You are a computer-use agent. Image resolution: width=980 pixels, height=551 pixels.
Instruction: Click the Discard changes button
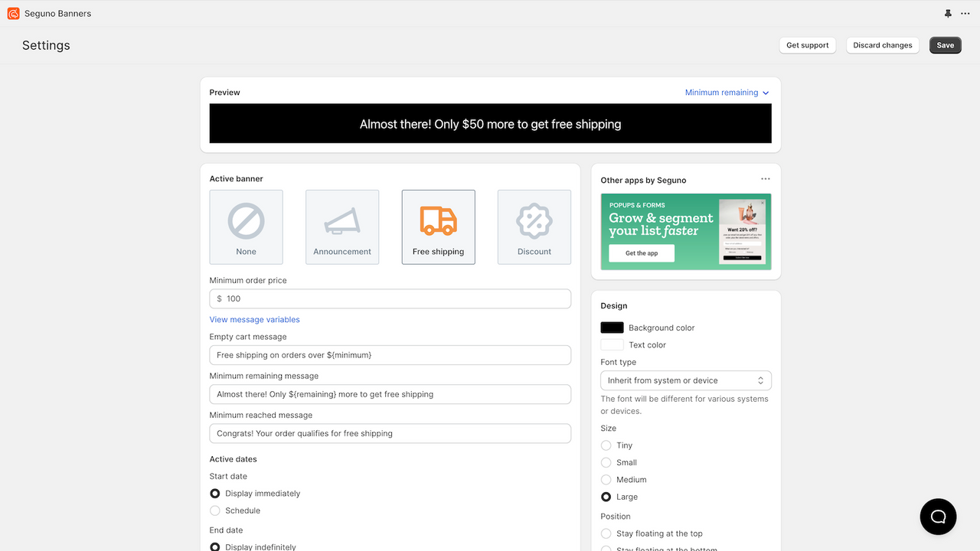883,45
